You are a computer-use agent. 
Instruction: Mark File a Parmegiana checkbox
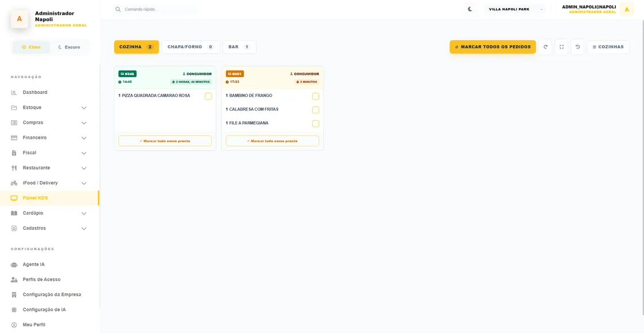click(316, 124)
